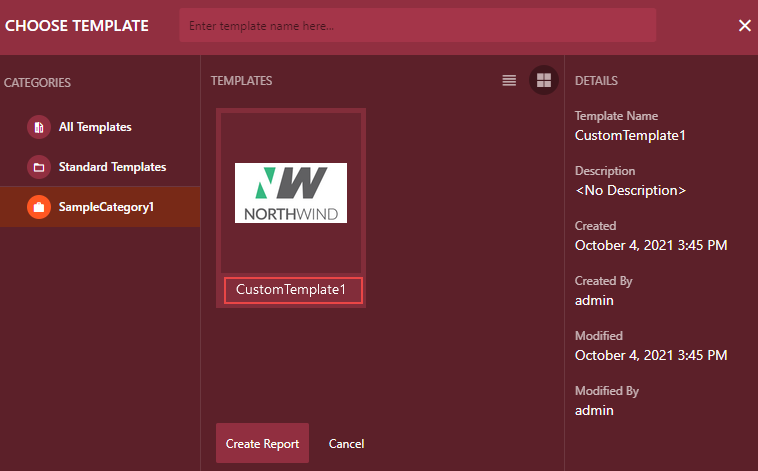Click the CHOOSE TEMPLATE title
The height and width of the screenshot is (471, 758).
pos(77,26)
